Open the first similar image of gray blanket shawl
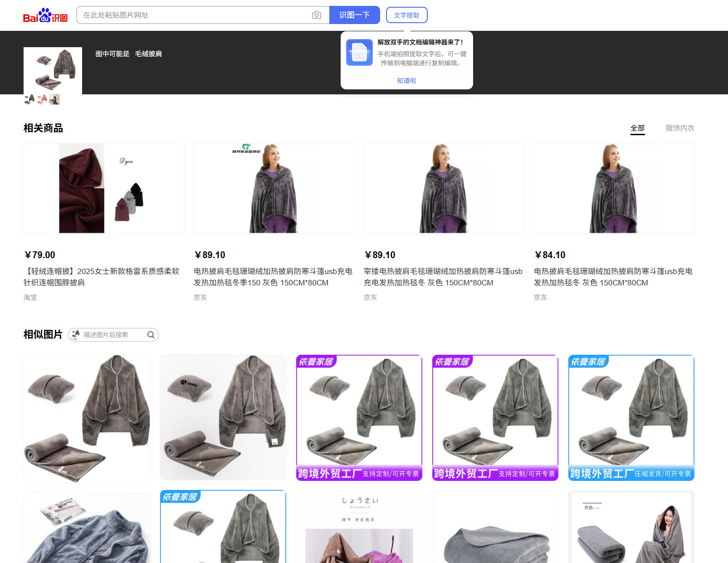 tap(87, 418)
